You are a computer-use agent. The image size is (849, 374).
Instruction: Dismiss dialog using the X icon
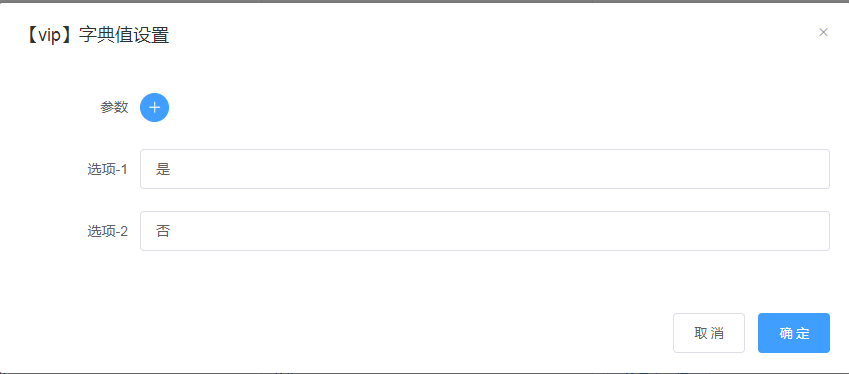coord(823,32)
